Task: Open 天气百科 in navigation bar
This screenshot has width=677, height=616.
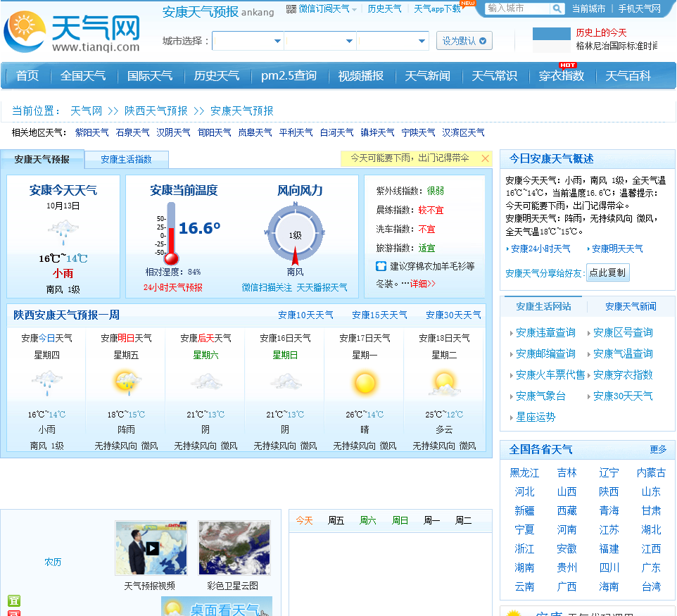Action: [x=628, y=76]
